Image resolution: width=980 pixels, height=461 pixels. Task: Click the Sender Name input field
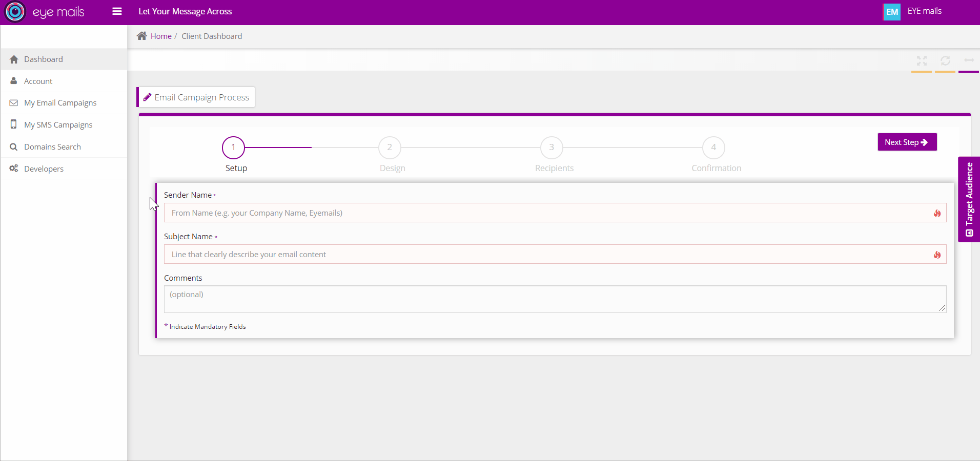pyautogui.click(x=548, y=213)
